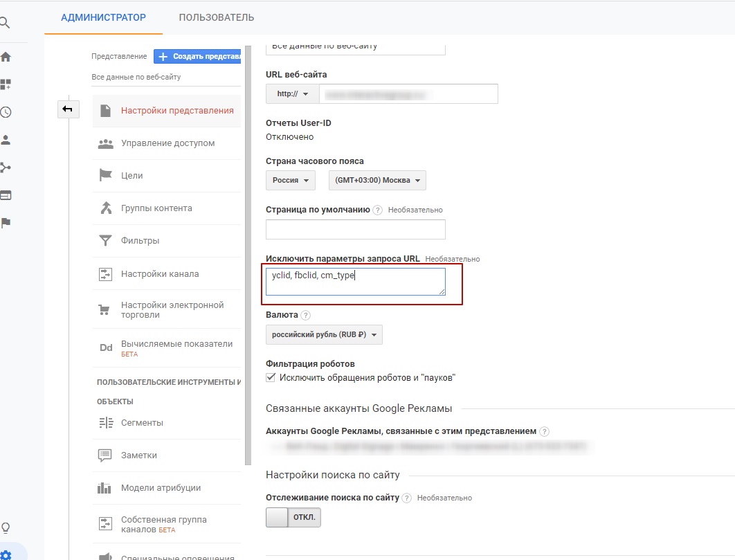Open Вычисляемые показатели link
The width and height of the screenshot is (735, 560).
176,344
